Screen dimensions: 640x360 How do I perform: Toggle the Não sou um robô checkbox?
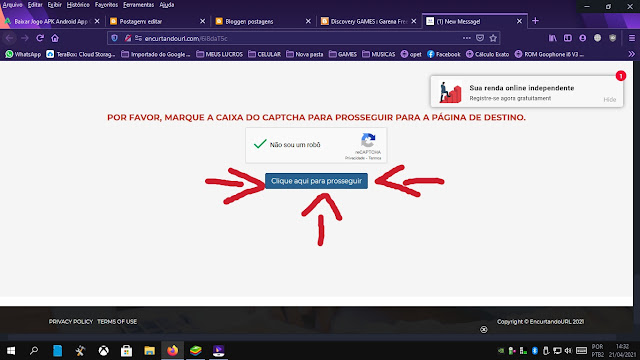click(x=260, y=144)
